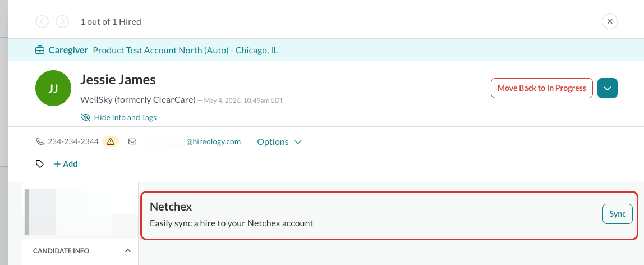Click the tag icon
Screen dimensions: 644x265
[x=40, y=164]
